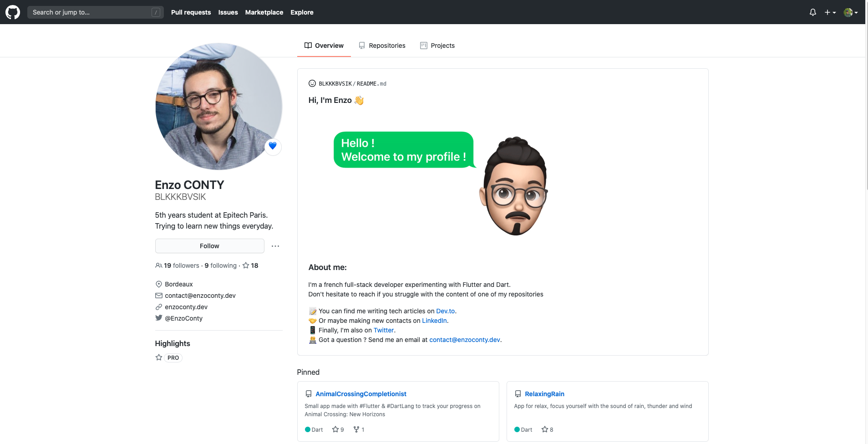Click the repo icon beside RelaxingRain
This screenshot has height=444, width=868.
pyautogui.click(x=518, y=394)
